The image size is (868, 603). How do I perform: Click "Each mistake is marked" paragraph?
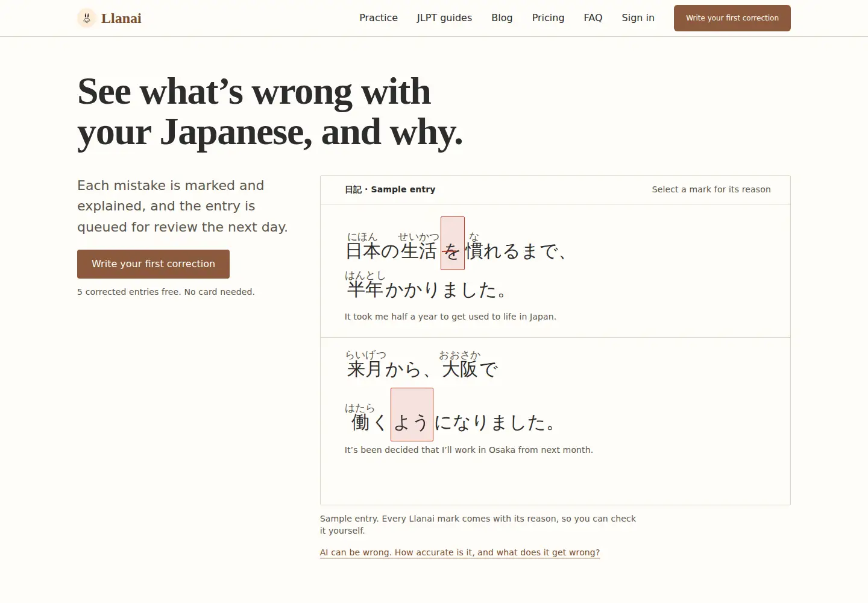coord(182,206)
